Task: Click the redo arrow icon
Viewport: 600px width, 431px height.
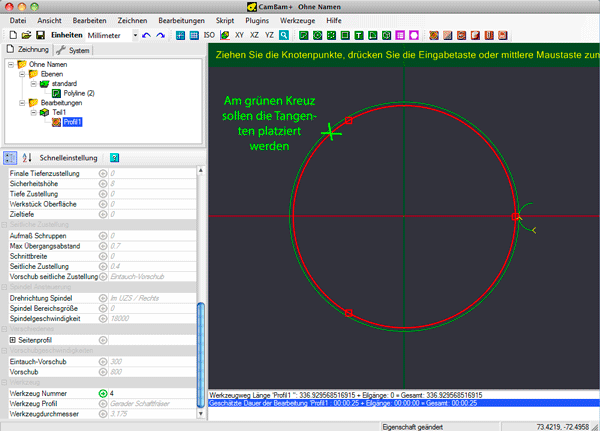Action: 161,35
